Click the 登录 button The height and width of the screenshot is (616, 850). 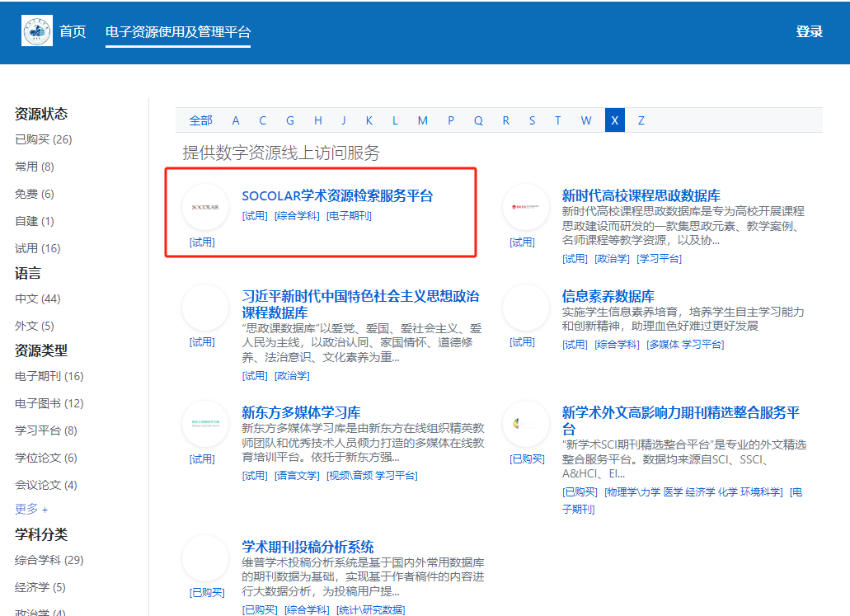809,32
